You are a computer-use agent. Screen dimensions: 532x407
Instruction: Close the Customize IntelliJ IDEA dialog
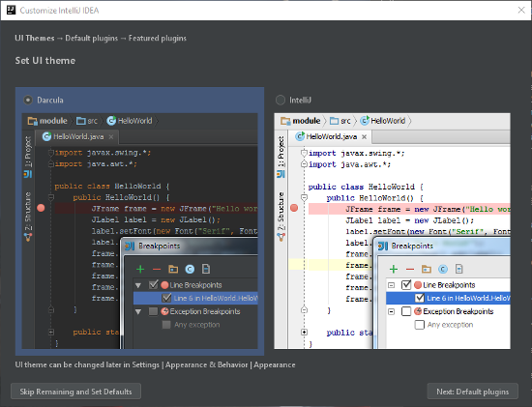521,11
